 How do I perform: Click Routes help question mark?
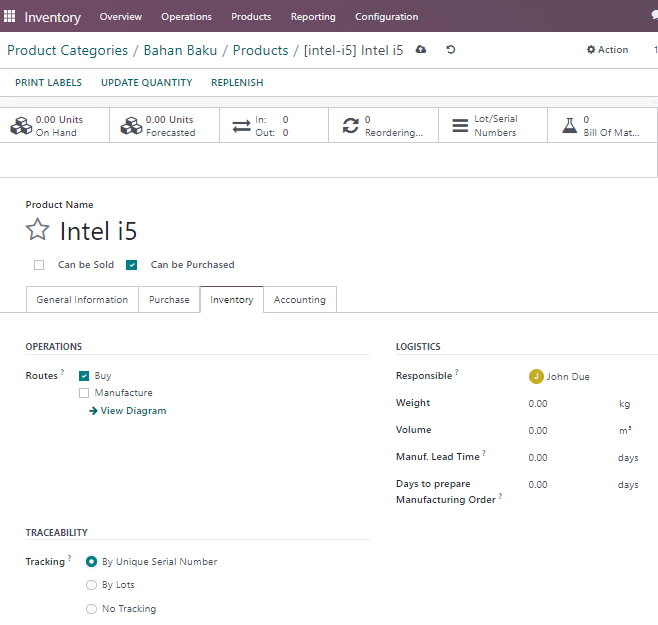pos(62,371)
